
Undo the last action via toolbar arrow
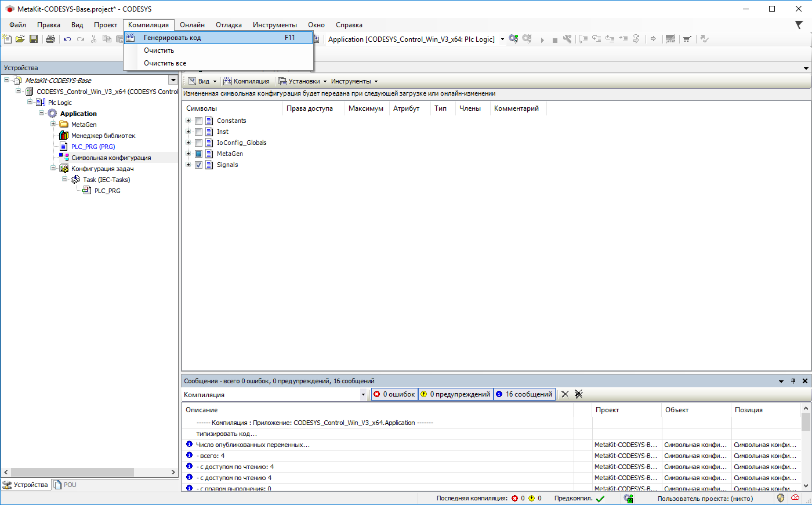coord(67,39)
